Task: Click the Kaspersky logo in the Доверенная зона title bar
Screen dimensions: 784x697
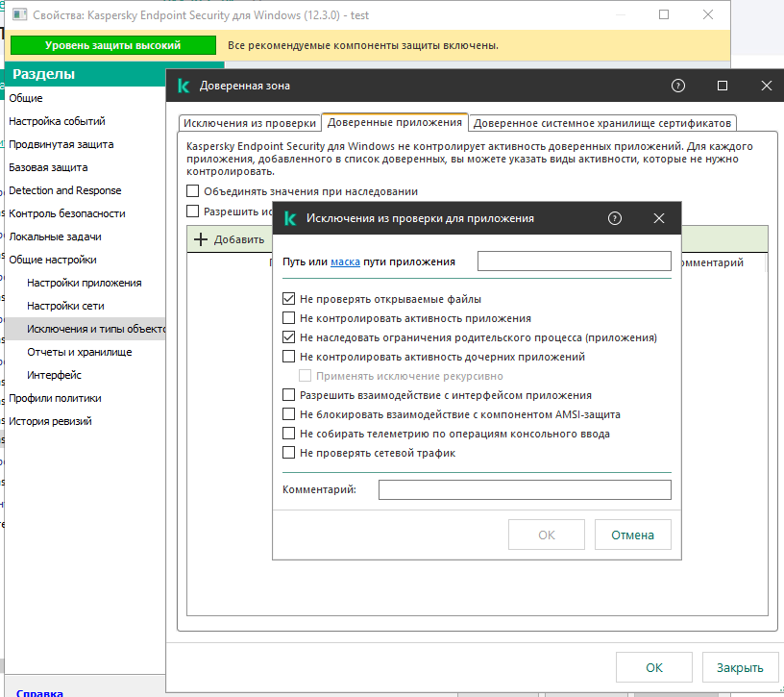Action: (184, 86)
